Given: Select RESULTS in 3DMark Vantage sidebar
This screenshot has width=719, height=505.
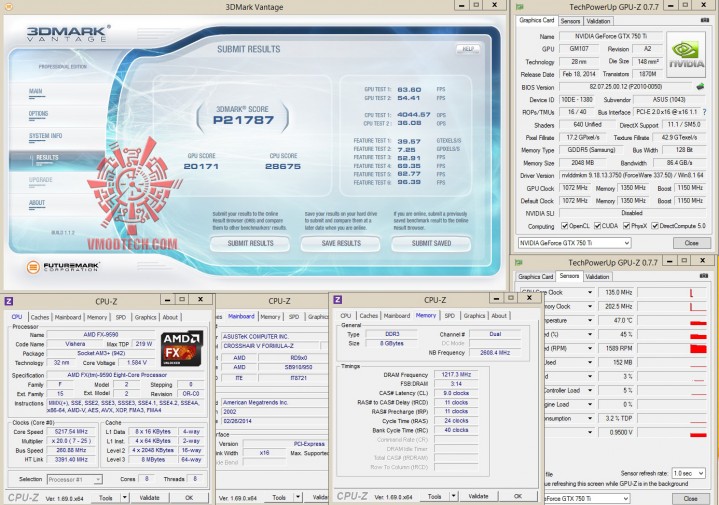Looking at the screenshot, I should pos(47,157).
